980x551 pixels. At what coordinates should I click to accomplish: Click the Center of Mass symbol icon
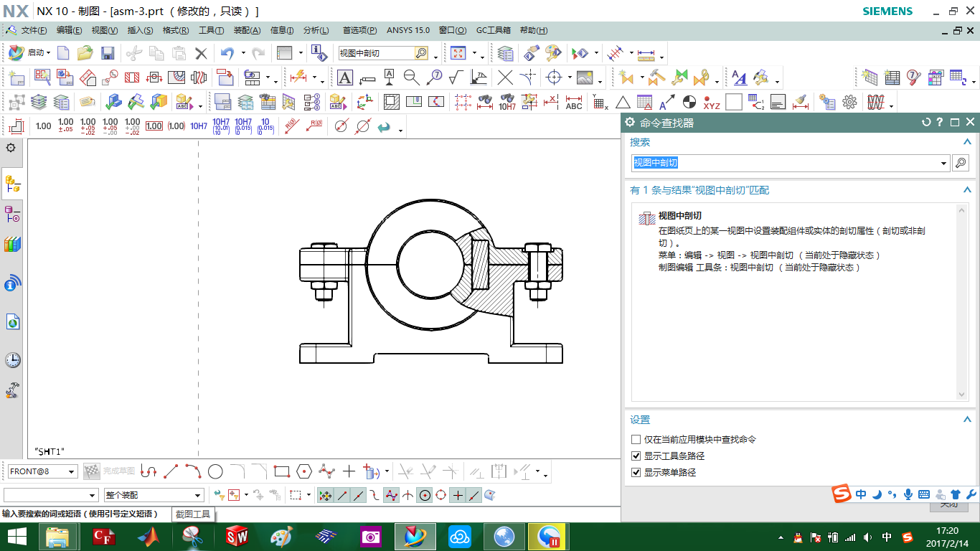[689, 102]
